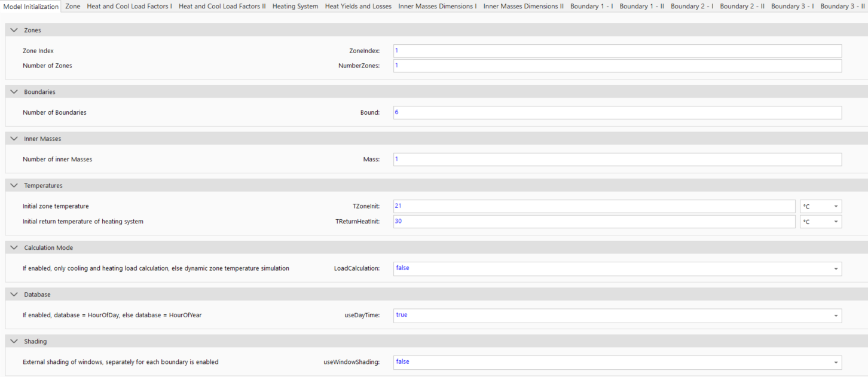Click the "Number of inner Masses" description text

coord(57,160)
